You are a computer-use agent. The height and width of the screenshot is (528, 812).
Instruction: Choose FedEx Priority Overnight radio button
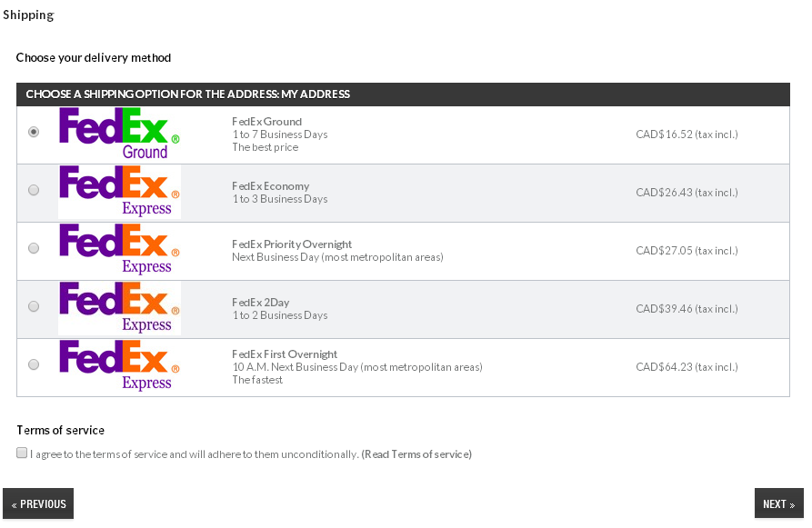[34, 248]
